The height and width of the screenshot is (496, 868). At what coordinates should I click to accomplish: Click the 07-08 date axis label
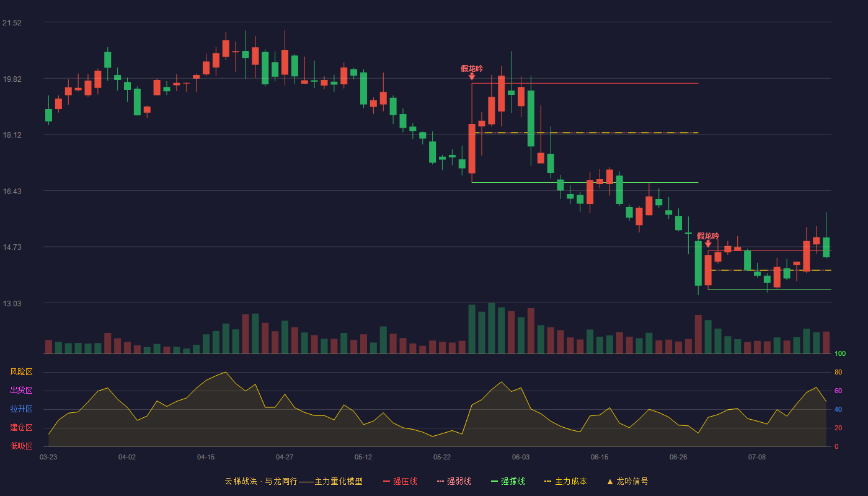[757, 457]
